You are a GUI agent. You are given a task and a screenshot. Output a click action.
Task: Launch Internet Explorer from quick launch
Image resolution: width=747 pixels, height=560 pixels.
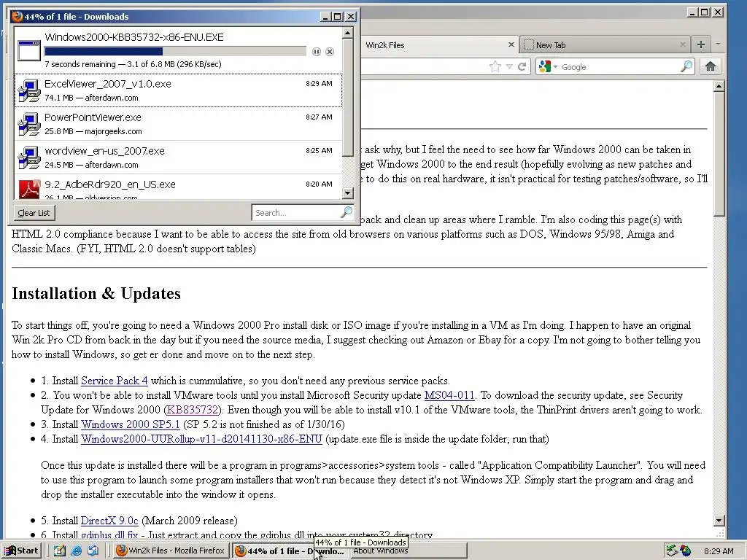pyautogui.click(x=76, y=551)
